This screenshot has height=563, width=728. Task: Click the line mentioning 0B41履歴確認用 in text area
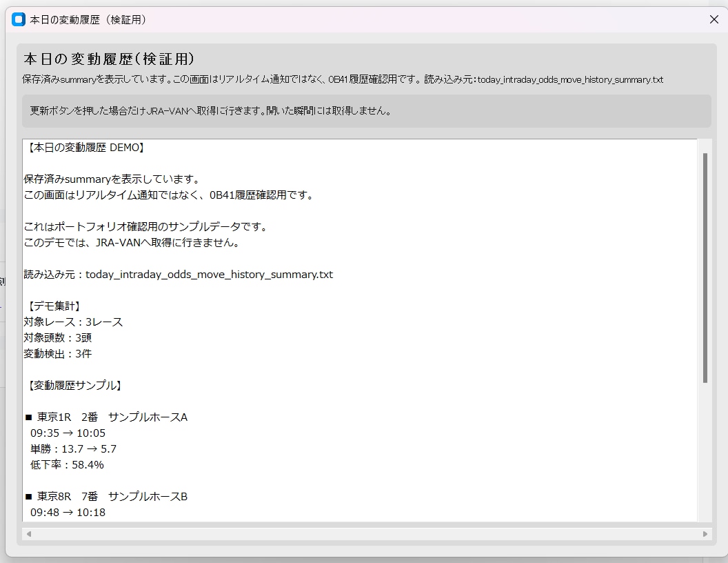(x=170, y=195)
